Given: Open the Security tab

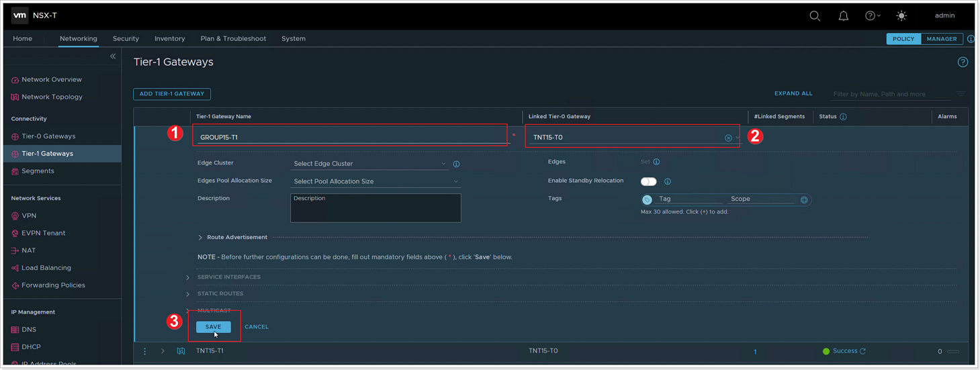Looking at the screenshot, I should (126, 39).
